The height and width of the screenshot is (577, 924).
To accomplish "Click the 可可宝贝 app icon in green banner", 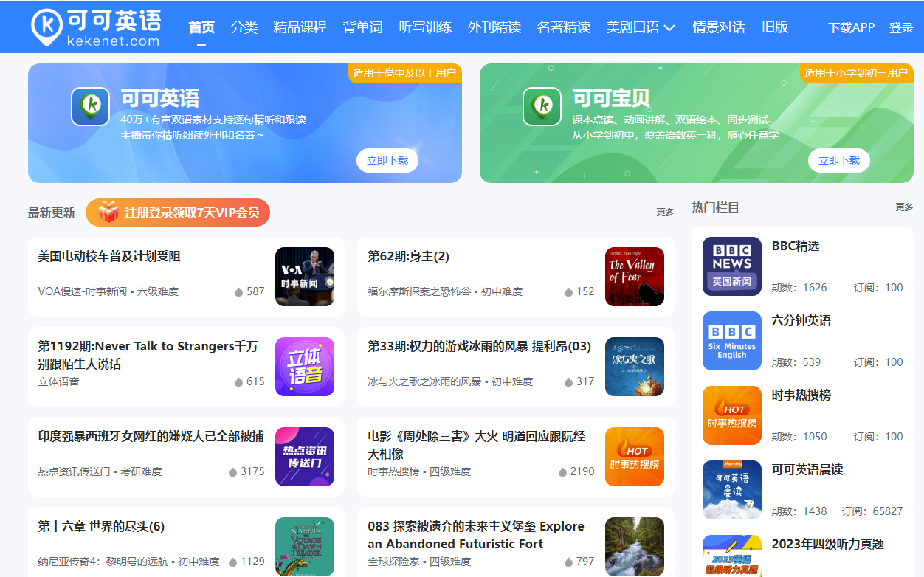I will point(542,106).
